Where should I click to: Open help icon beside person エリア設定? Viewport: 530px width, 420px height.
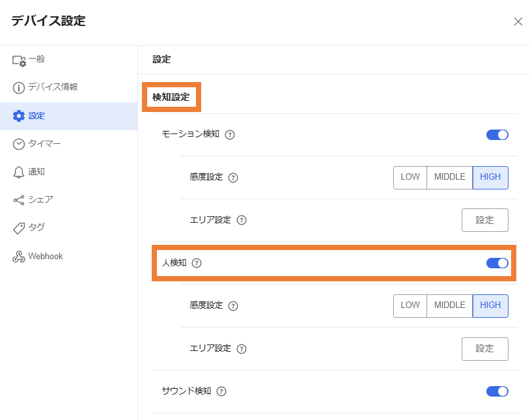coord(242,348)
